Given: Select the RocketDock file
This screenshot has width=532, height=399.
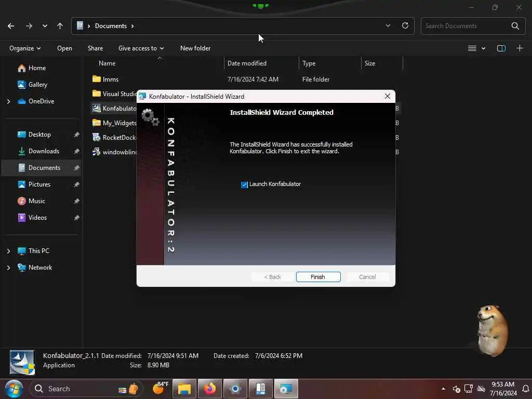Looking at the screenshot, I should pyautogui.click(x=114, y=138).
